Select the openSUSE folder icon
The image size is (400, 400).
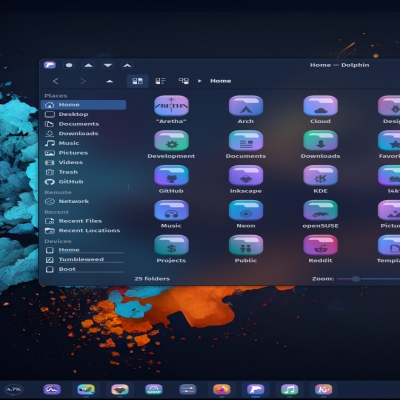[320, 210]
